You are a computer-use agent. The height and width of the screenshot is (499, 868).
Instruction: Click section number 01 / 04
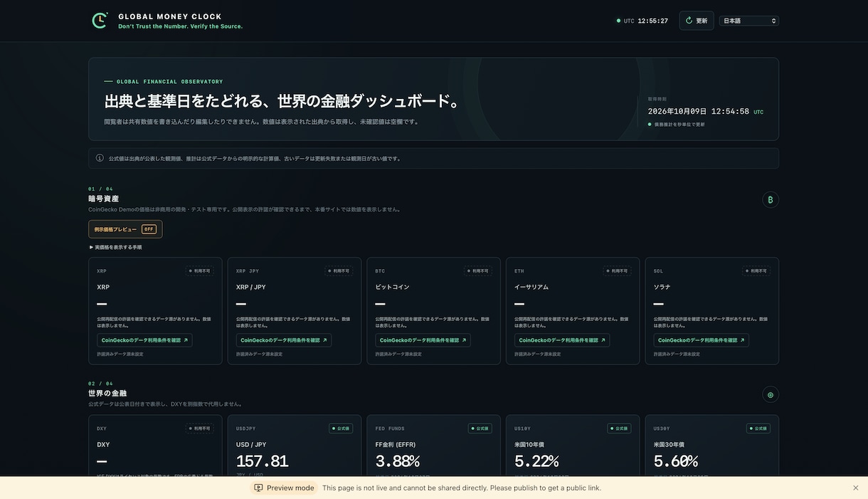pyautogui.click(x=100, y=189)
